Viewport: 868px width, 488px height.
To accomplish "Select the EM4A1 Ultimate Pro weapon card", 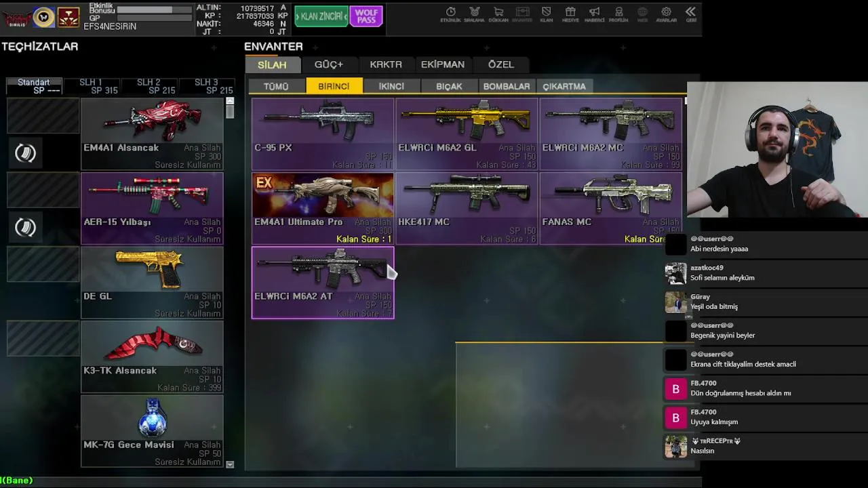I will (x=323, y=208).
